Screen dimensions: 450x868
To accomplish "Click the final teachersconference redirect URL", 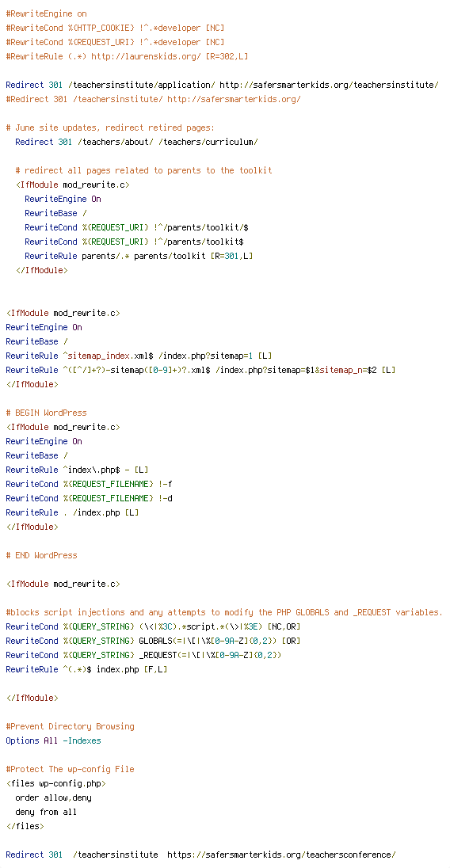I will click(x=281, y=855).
